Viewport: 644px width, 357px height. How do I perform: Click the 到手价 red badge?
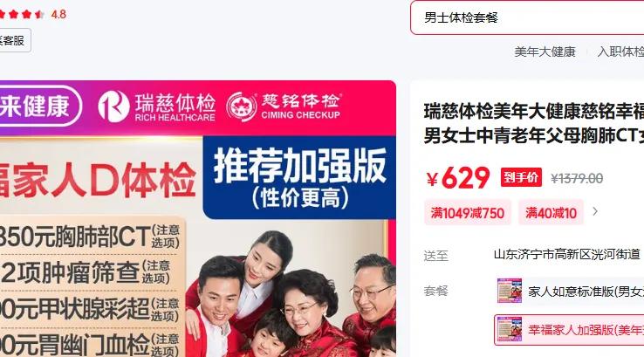tap(521, 177)
